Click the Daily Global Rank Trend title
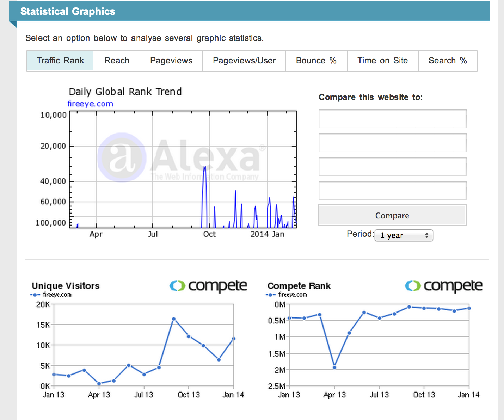 [125, 92]
